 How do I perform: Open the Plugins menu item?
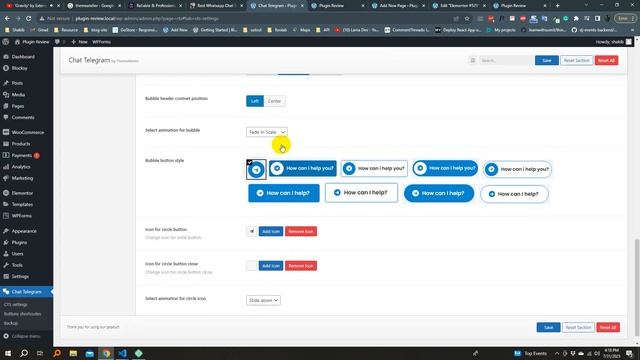pos(19,242)
